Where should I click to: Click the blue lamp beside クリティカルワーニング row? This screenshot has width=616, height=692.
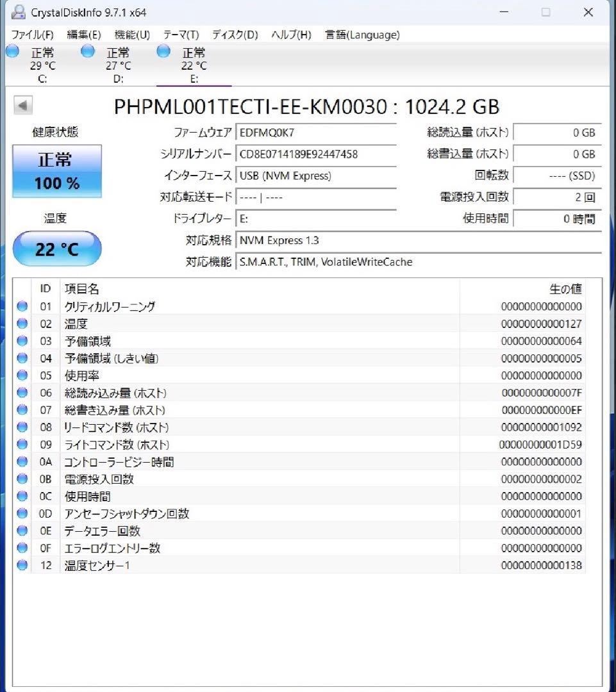[x=22, y=306]
